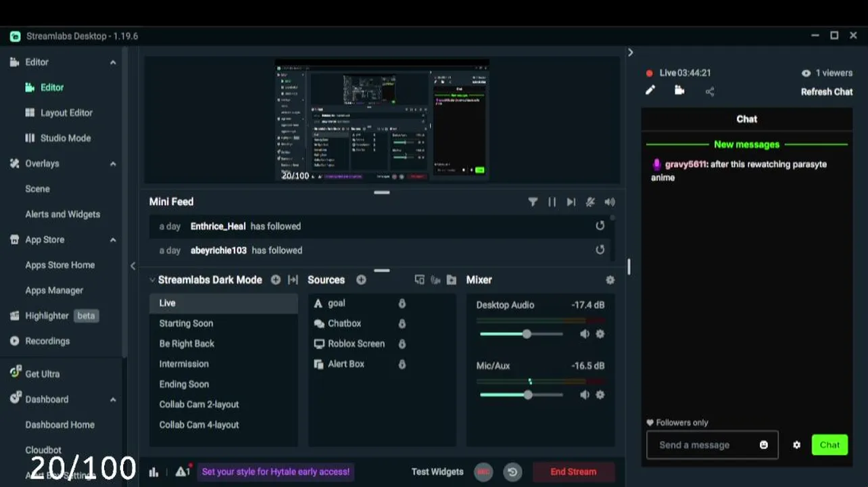Open Apps Manager in sidebar
The image size is (868, 487).
(x=54, y=290)
